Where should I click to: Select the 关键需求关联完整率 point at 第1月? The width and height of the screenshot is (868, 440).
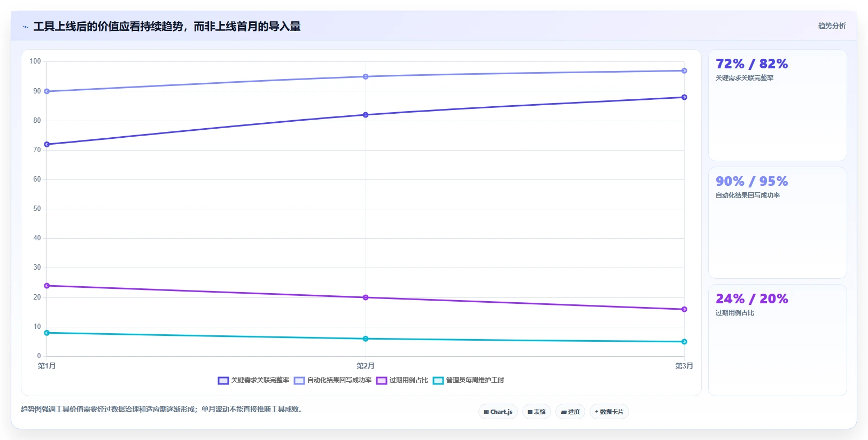tap(47, 144)
